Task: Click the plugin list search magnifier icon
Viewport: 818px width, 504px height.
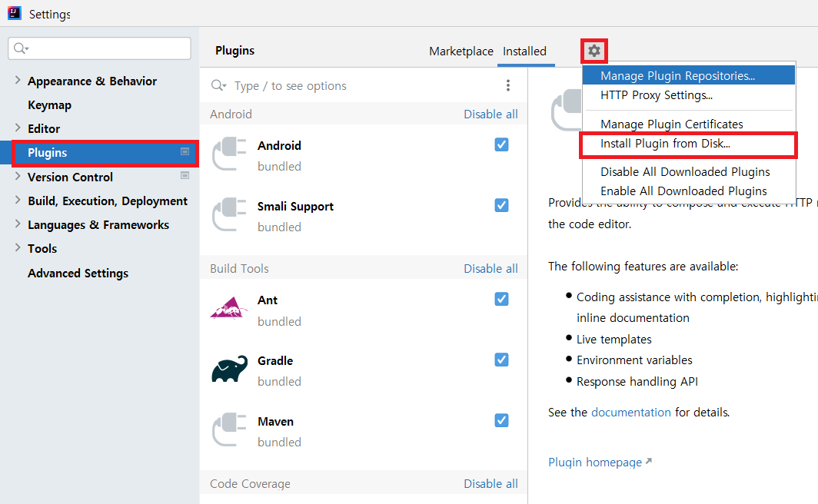Action: pyautogui.click(x=218, y=85)
